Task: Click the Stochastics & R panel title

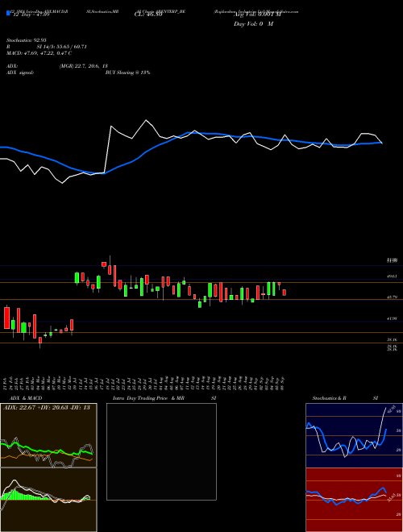Action: click(x=330, y=398)
